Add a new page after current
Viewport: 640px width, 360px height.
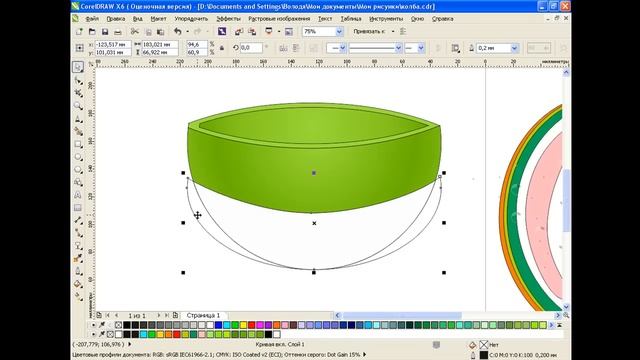(x=176, y=315)
